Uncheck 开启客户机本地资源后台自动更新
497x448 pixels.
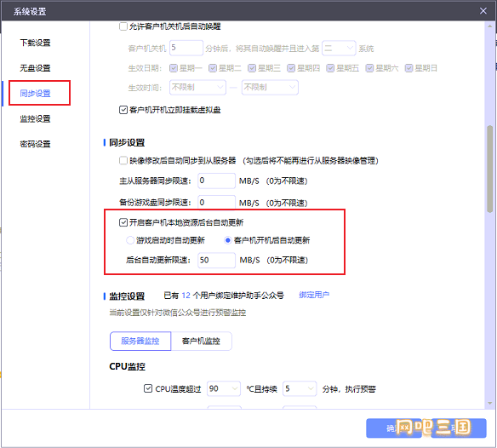tap(123, 222)
